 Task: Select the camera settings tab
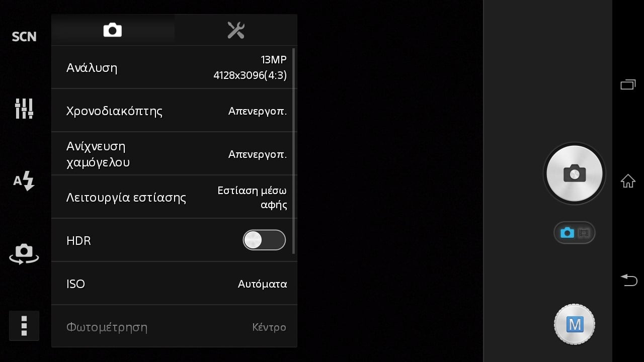[113, 30]
